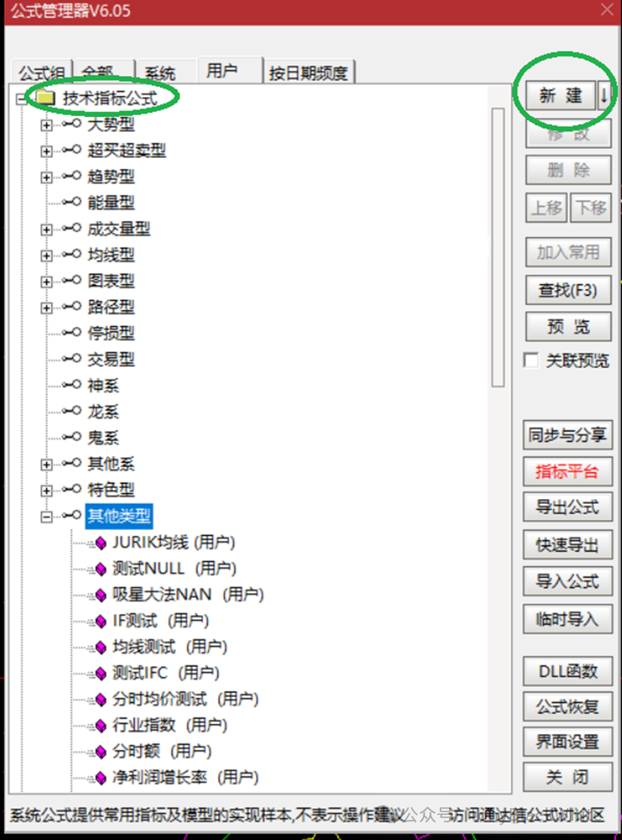The image size is (622, 840).
Task: Click the magenta icon of 分时均价测试
Action: coord(99,700)
